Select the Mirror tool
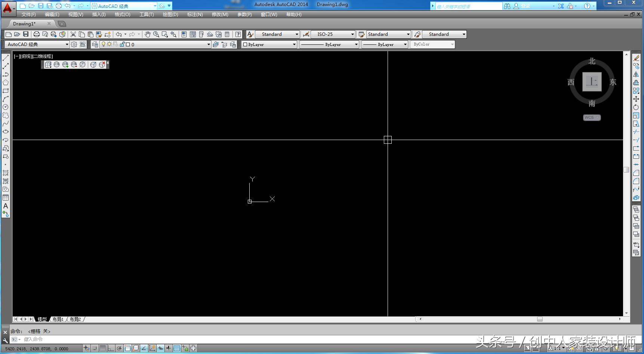 (x=636, y=74)
